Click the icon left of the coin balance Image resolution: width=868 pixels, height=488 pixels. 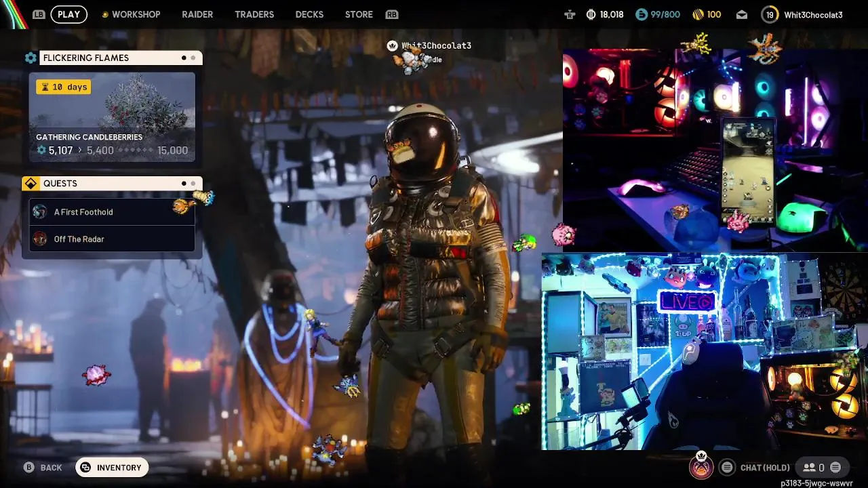tap(570, 14)
